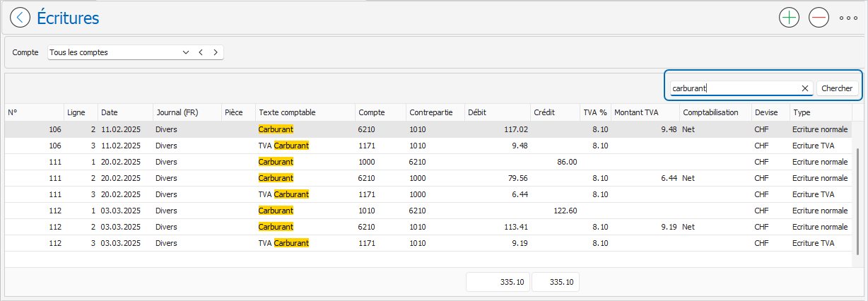Expand the Compte dropdown arrow

(x=186, y=52)
